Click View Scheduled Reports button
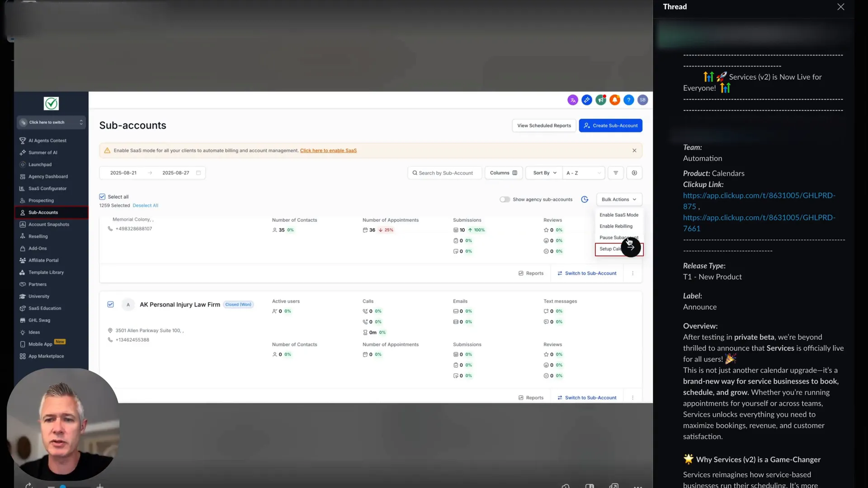 (x=544, y=126)
